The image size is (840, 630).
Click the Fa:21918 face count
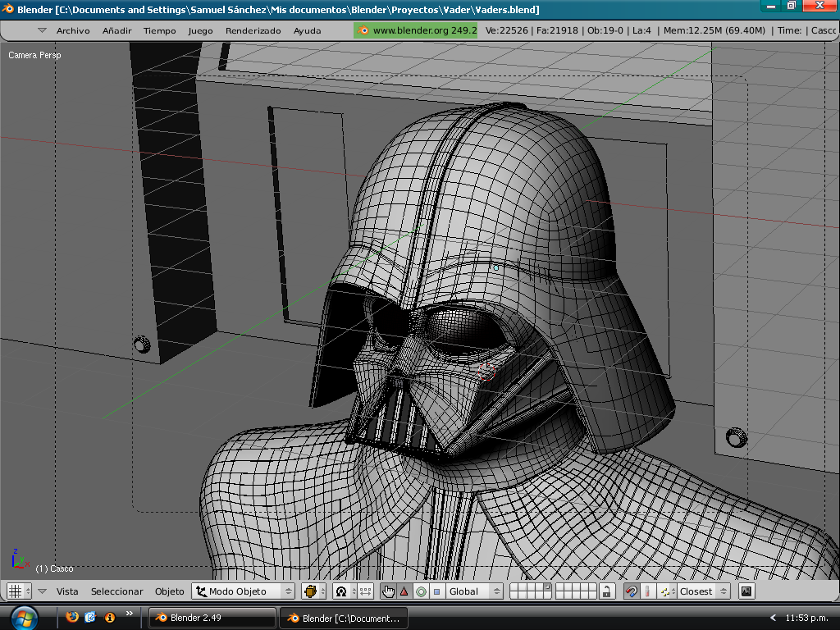click(557, 30)
